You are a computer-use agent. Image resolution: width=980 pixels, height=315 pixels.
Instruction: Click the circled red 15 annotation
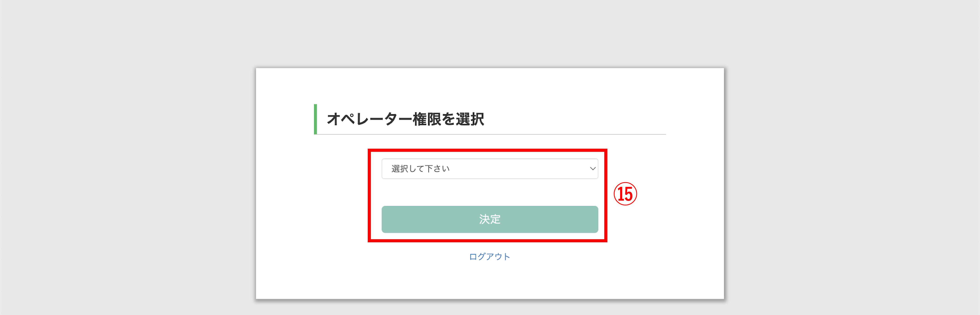pyautogui.click(x=625, y=194)
